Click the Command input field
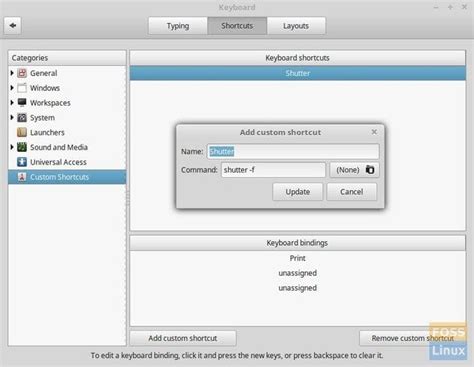The width and height of the screenshot is (474, 367). pyautogui.click(x=273, y=170)
